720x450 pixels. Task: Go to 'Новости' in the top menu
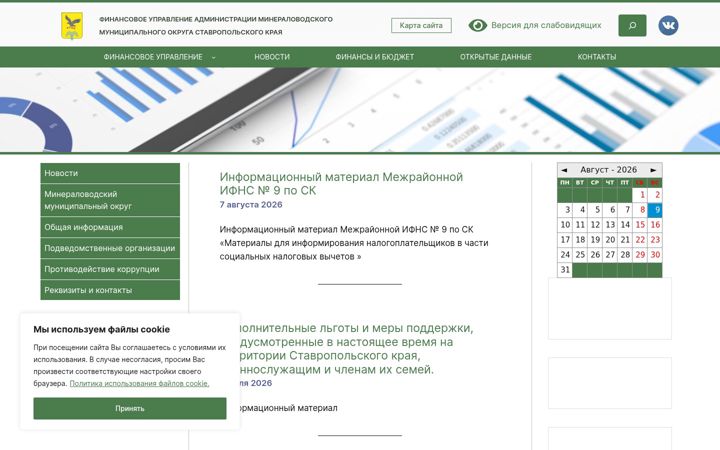272,57
